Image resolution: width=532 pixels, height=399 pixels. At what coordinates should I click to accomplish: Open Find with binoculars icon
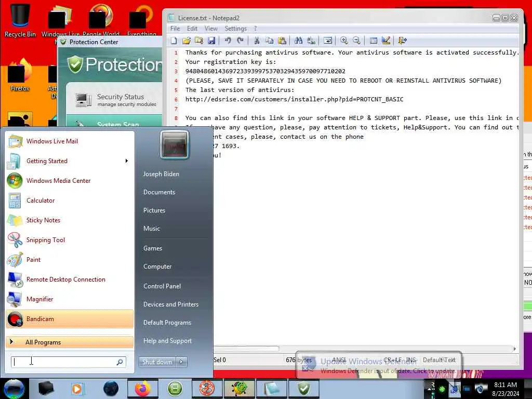pyautogui.click(x=299, y=41)
